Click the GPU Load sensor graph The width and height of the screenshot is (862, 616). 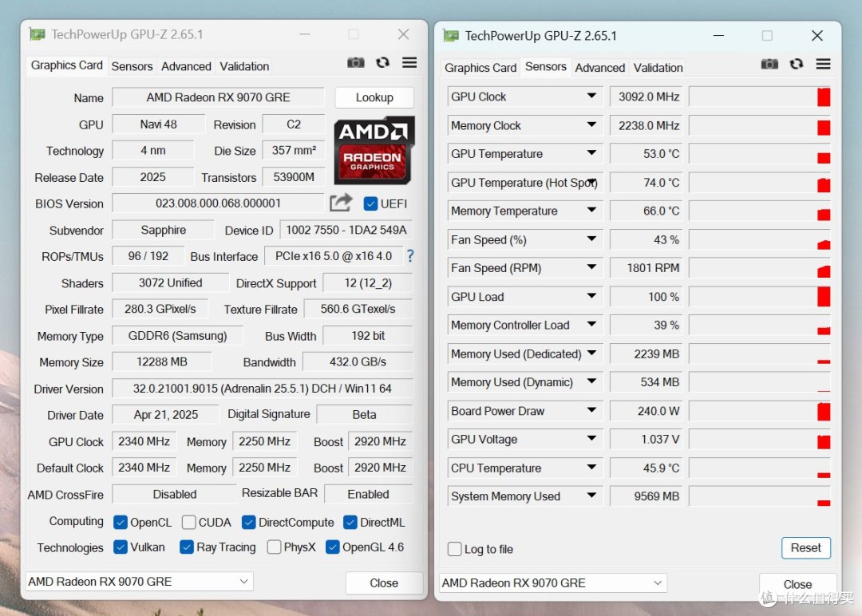tap(760, 297)
